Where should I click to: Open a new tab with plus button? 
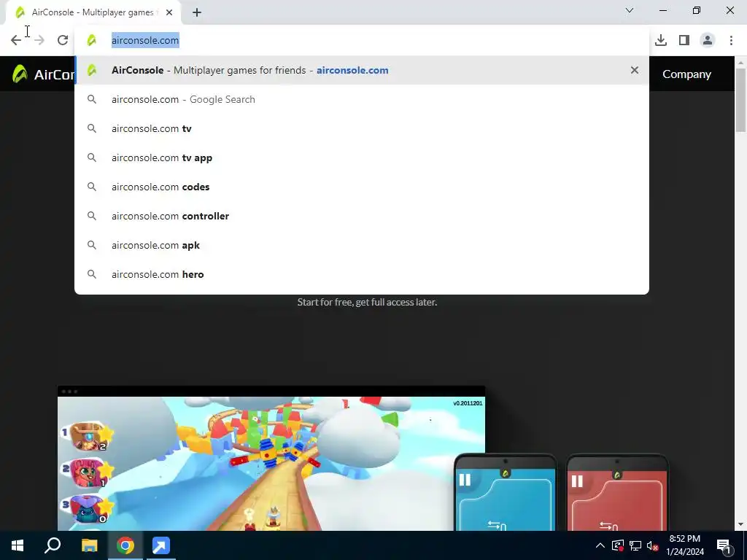click(197, 12)
